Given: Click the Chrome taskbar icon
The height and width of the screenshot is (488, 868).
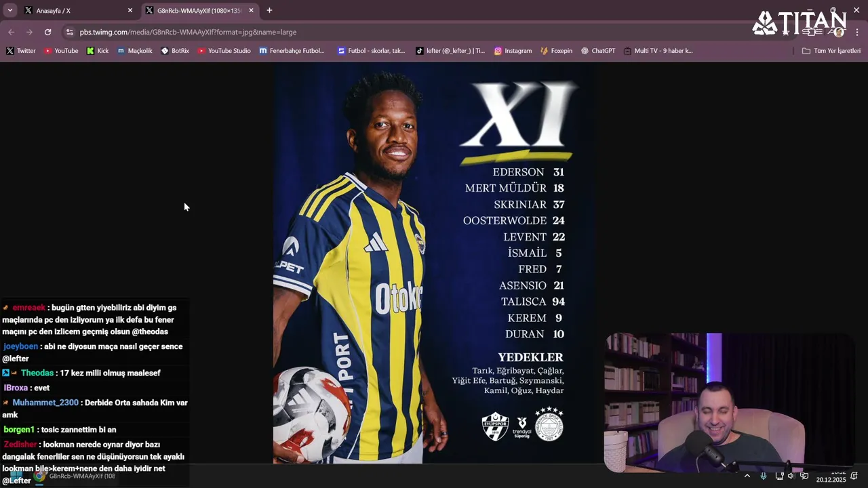Looking at the screenshot, I should [x=40, y=476].
